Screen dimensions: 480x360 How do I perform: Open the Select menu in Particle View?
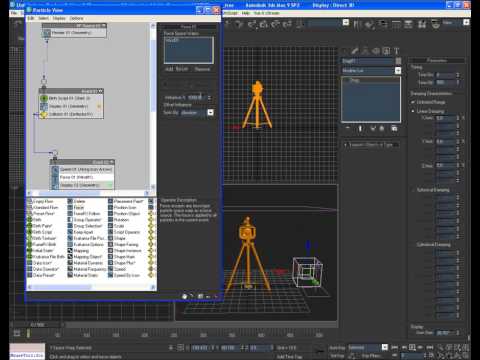[43, 18]
